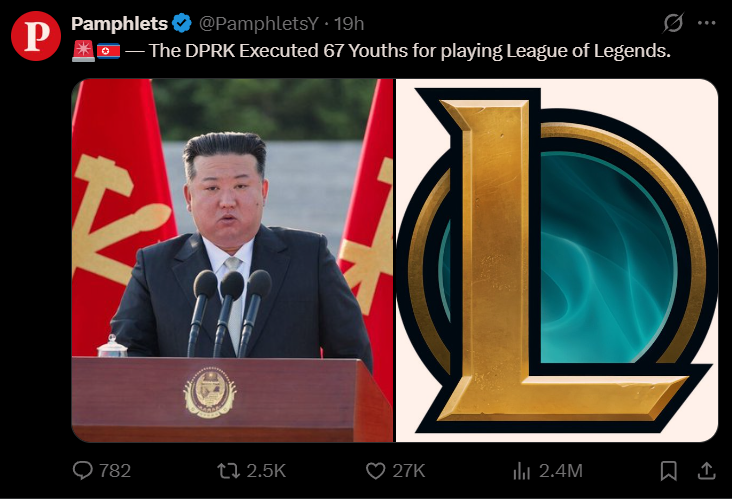732x499 pixels.
Task: Click the Pamphlets display name
Action: click(x=120, y=23)
